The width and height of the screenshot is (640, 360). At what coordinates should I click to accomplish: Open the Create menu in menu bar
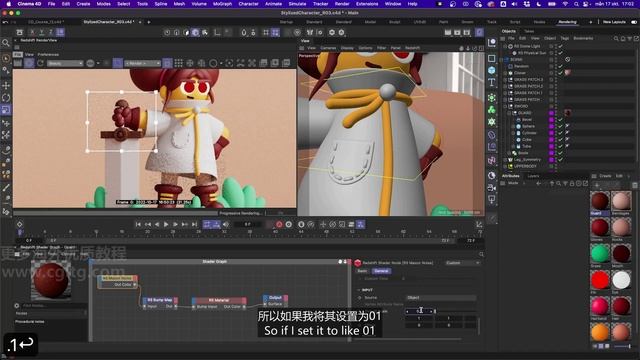pos(83,4)
